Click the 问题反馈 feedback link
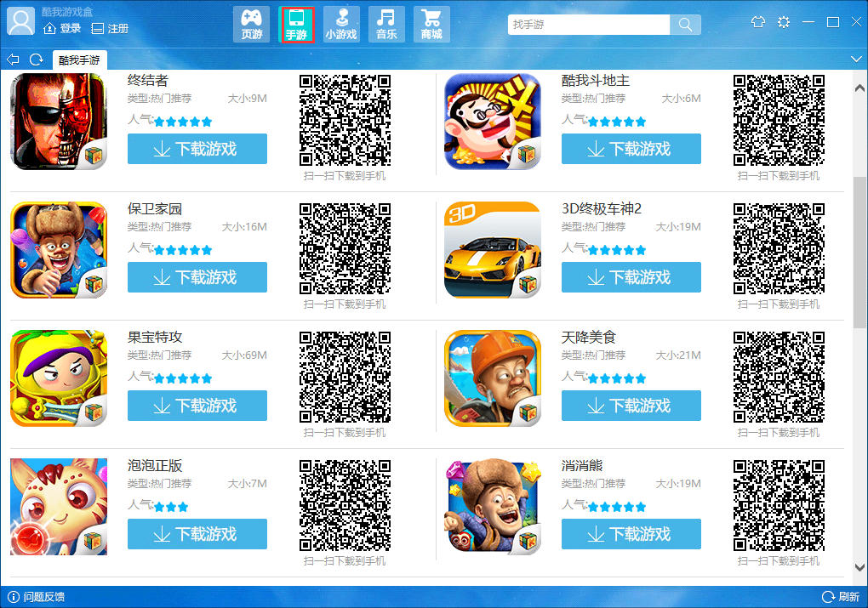 click(x=37, y=596)
